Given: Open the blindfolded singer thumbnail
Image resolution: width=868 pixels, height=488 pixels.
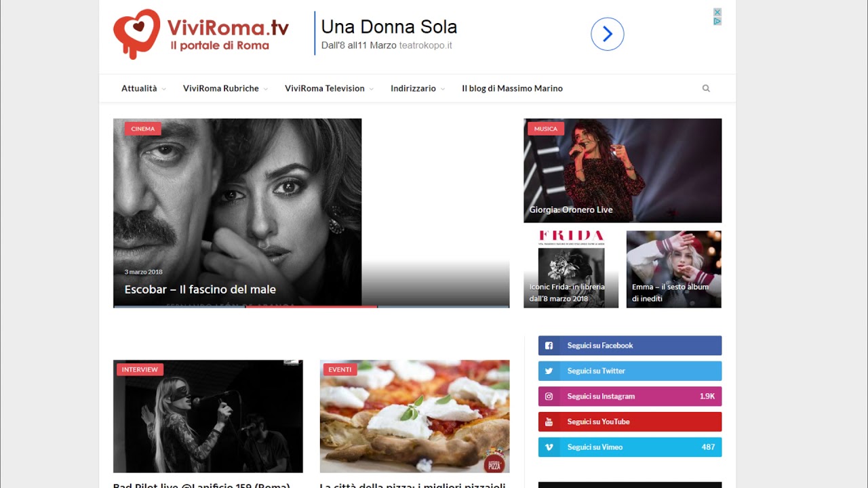Looking at the screenshot, I should point(208,416).
